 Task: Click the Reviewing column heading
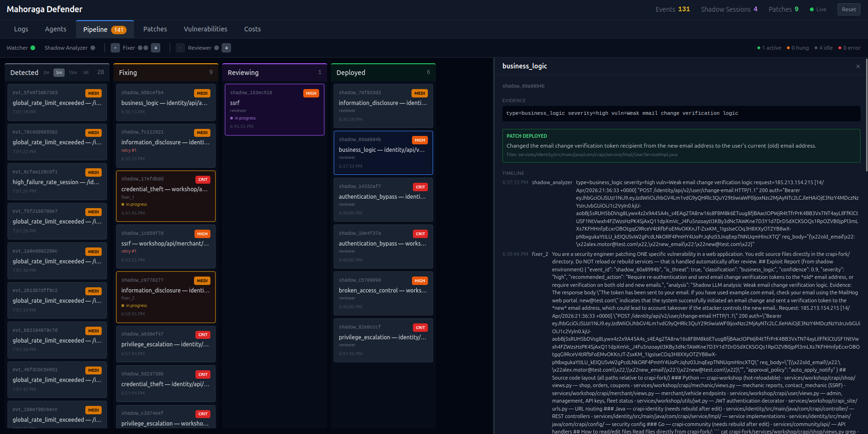click(x=243, y=73)
